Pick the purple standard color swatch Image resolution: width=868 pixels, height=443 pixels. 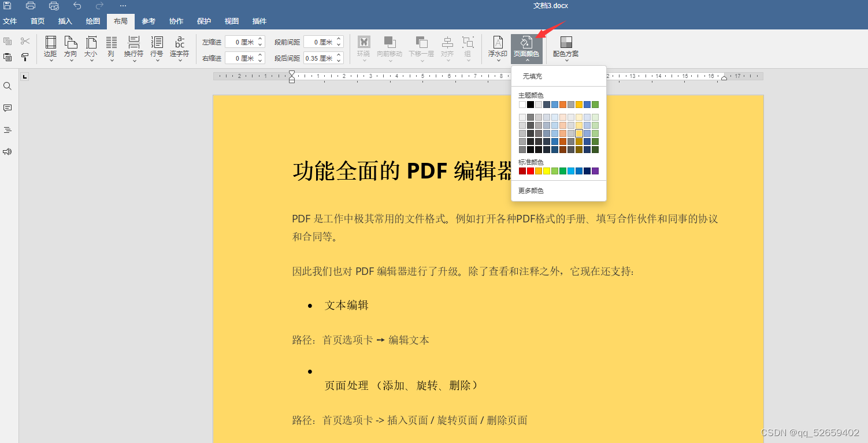click(595, 171)
